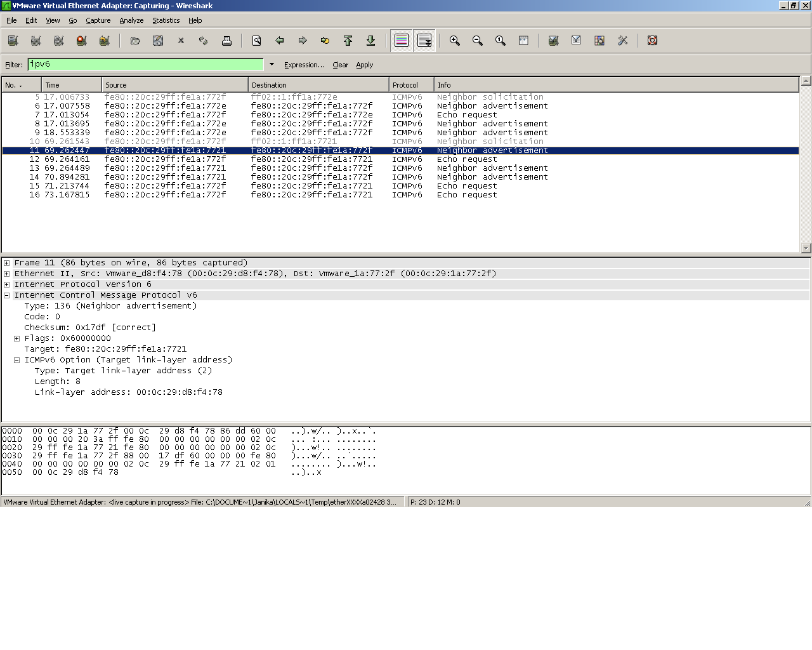Open the Statistics menu
Screen dimensions: 812x650
coord(166,20)
